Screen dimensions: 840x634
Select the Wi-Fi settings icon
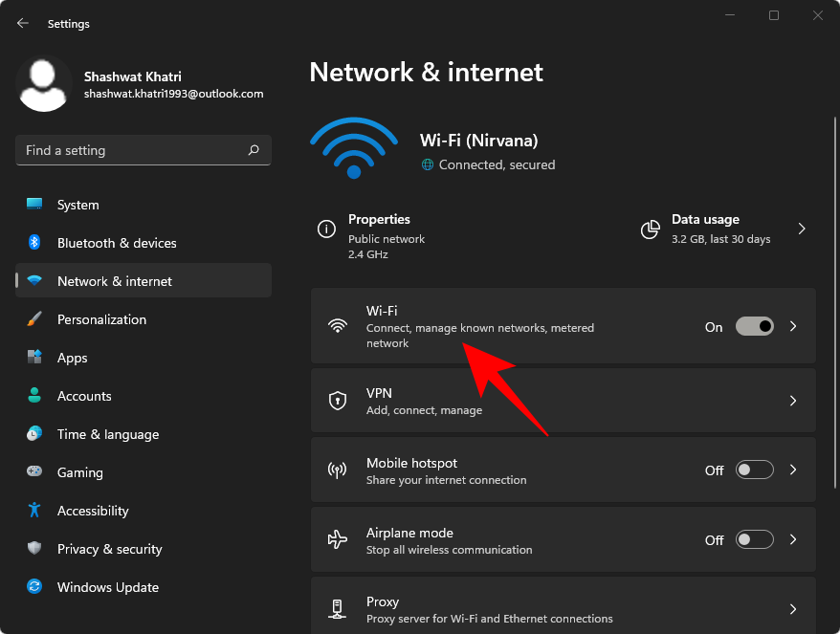pyautogui.click(x=338, y=326)
